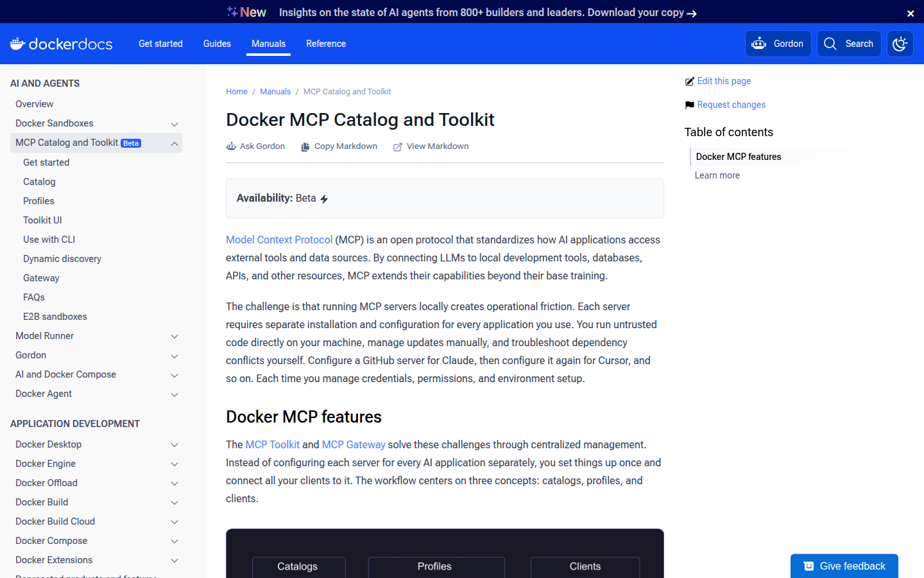Click the Request changes link text
924x578 pixels.
[732, 105]
